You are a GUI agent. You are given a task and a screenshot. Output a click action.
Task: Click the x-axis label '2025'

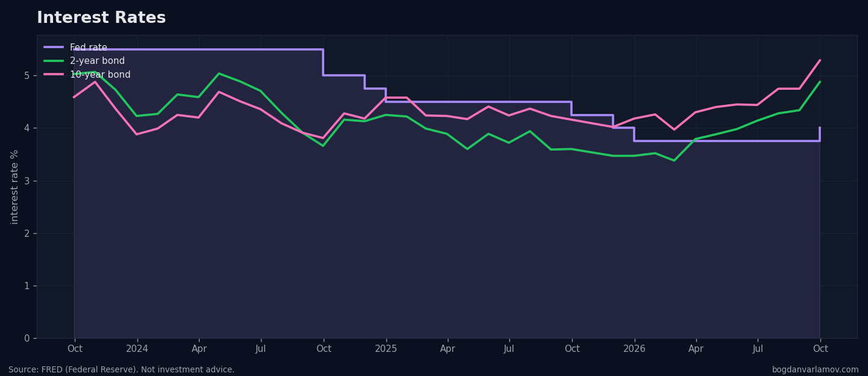point(386,349)
